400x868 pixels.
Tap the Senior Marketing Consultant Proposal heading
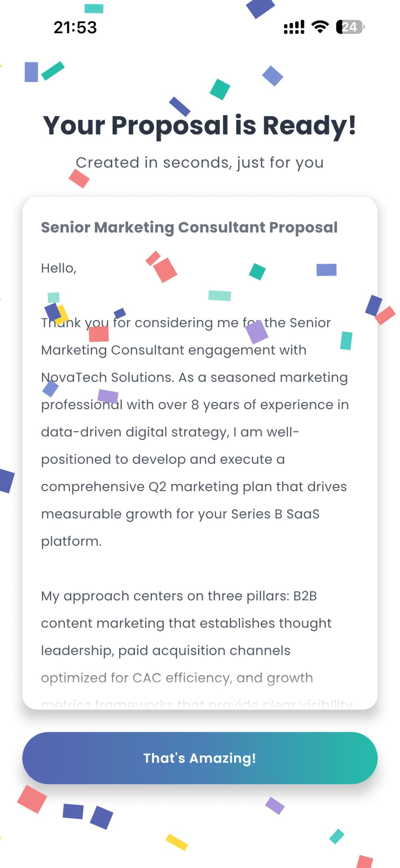tap(189, 227)
